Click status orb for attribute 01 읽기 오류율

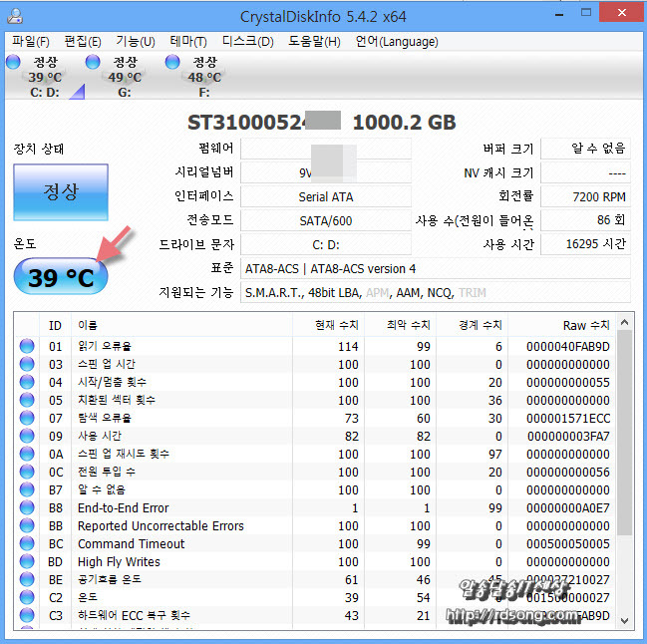(x=27, y=346)
